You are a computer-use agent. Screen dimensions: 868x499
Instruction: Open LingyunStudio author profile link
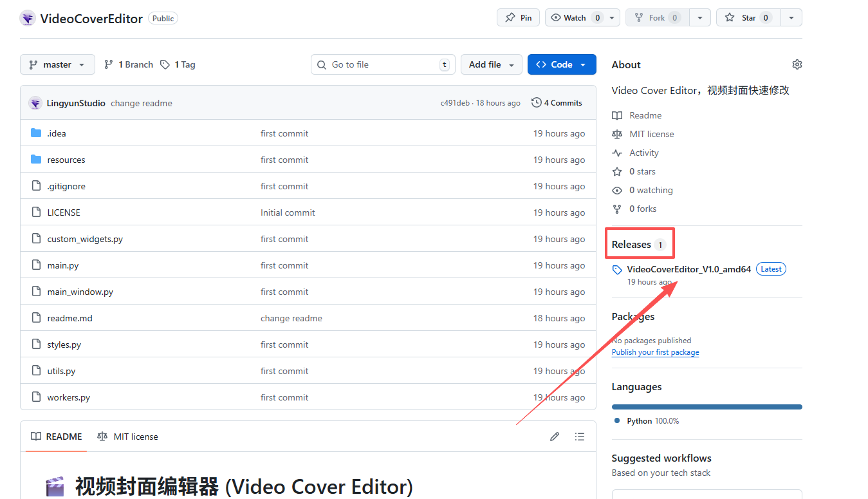click(x=76, y=103)
